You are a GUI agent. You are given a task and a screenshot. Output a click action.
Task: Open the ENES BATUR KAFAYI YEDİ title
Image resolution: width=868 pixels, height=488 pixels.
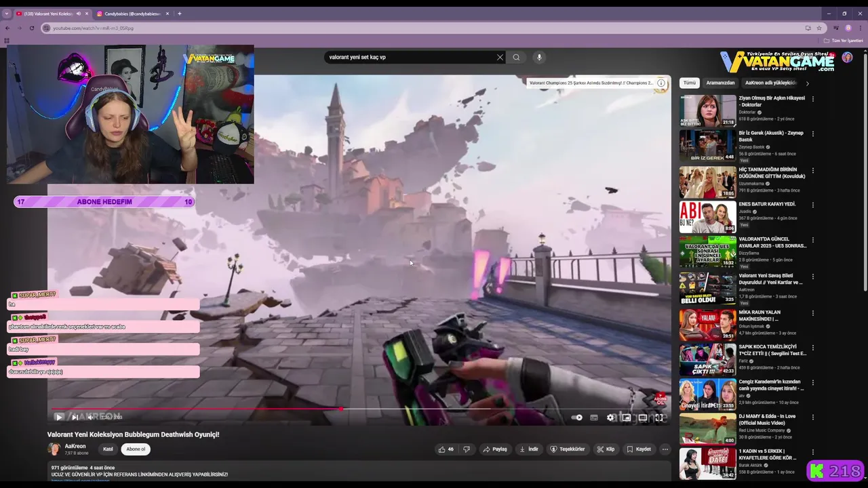(767, 204)
